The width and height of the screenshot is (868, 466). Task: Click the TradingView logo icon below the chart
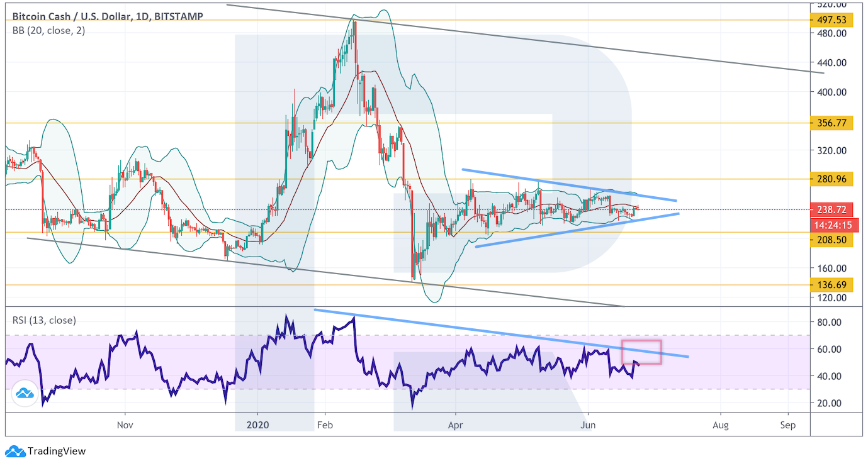tap(16, 451)
